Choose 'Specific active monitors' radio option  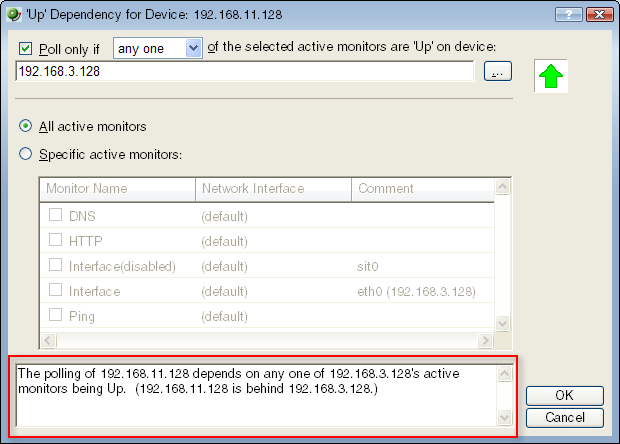pyautogui.click(x=26, y=155)
